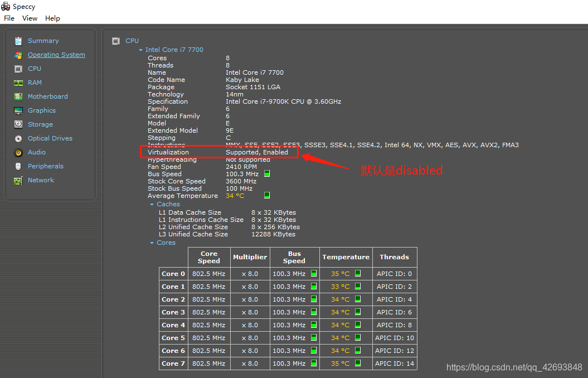Click the CPU chip icon in sidebar
Viewport: 588px width, 378px height.
tap(18, 69)
